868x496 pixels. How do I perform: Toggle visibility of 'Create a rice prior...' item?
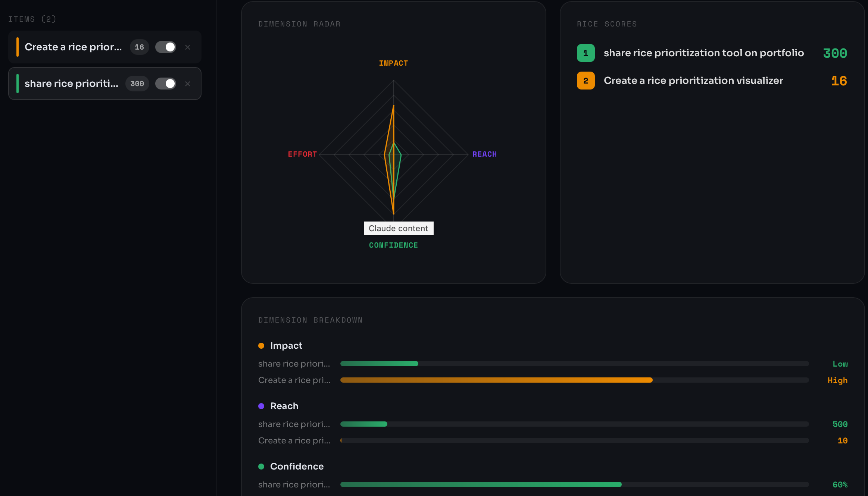[x=166, y=47]
